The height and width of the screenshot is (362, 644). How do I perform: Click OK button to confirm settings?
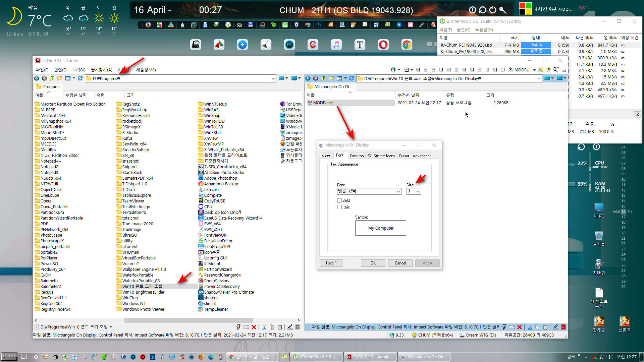(x=373, y=263)
